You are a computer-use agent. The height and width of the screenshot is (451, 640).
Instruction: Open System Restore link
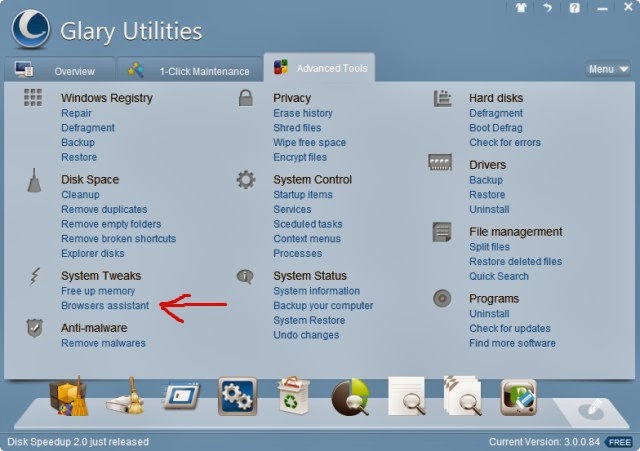pyautogui.click(x=309, y=320)
